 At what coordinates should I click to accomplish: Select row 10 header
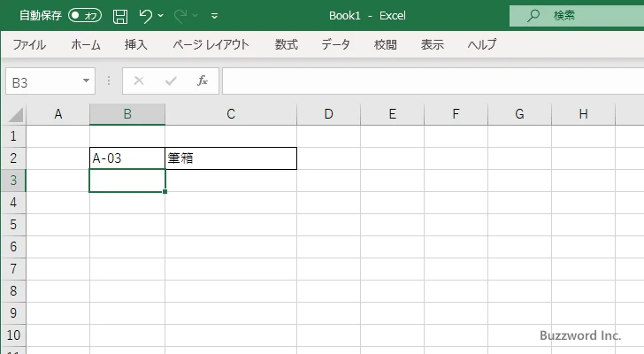coord(13,335)
